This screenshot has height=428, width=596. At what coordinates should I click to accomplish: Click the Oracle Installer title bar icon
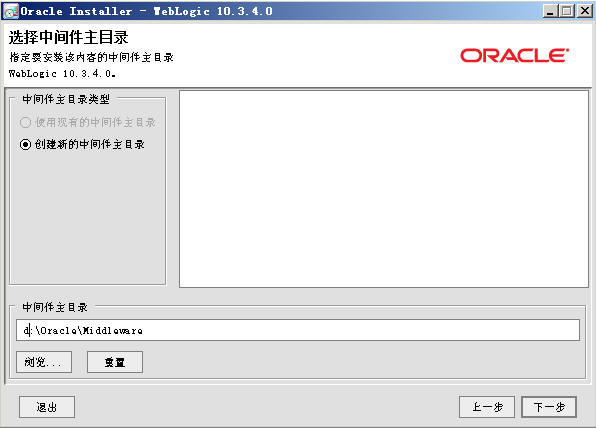pos(10,11)
